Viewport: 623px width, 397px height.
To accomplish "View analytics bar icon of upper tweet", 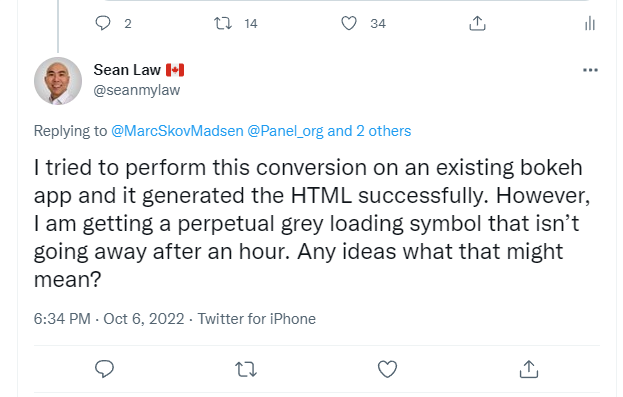I will (590, 23).
